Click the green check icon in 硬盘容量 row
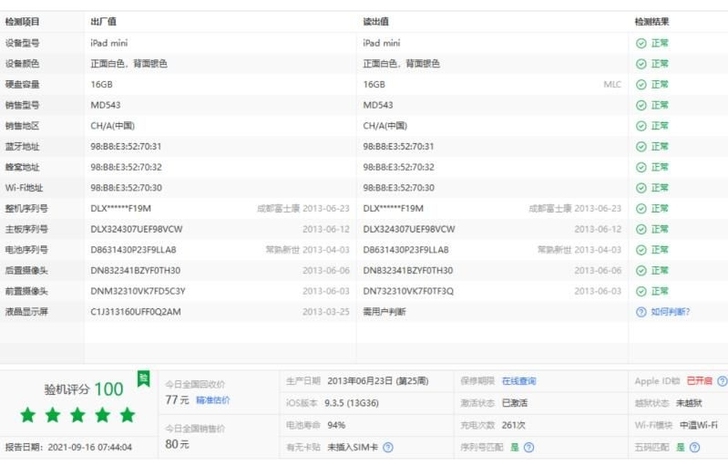 pyautogui.click(x=641, y=84)
